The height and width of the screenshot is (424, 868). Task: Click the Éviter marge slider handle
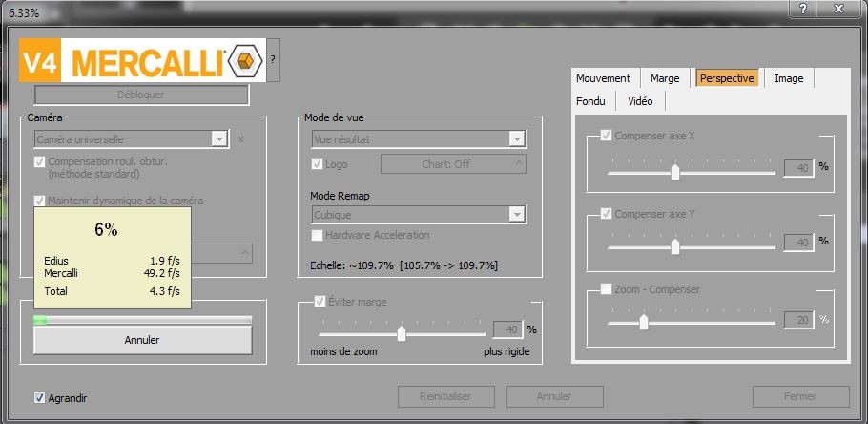[x=402, y=332]
